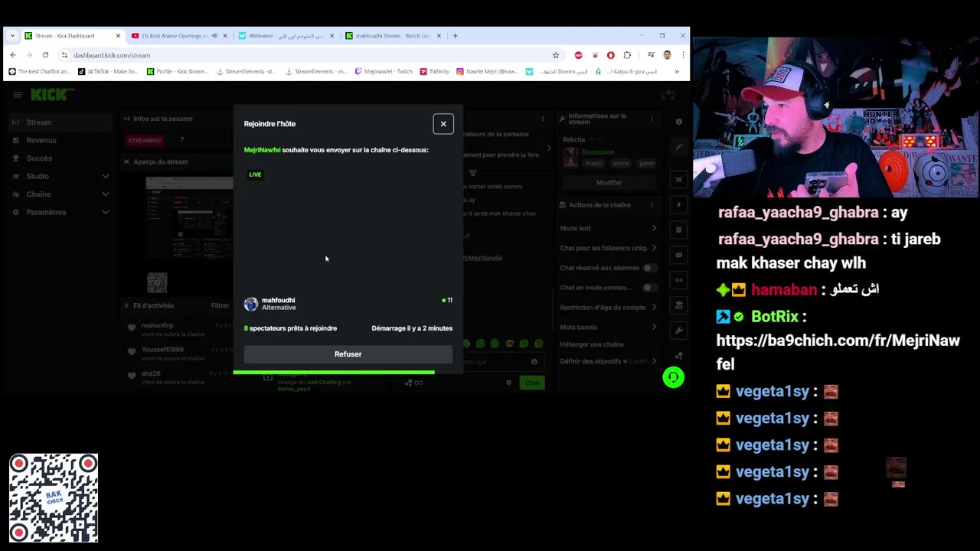This screenshot has height=551, width=980.
Task: Click Héberger une chaîne
Action: coord(592,344)
